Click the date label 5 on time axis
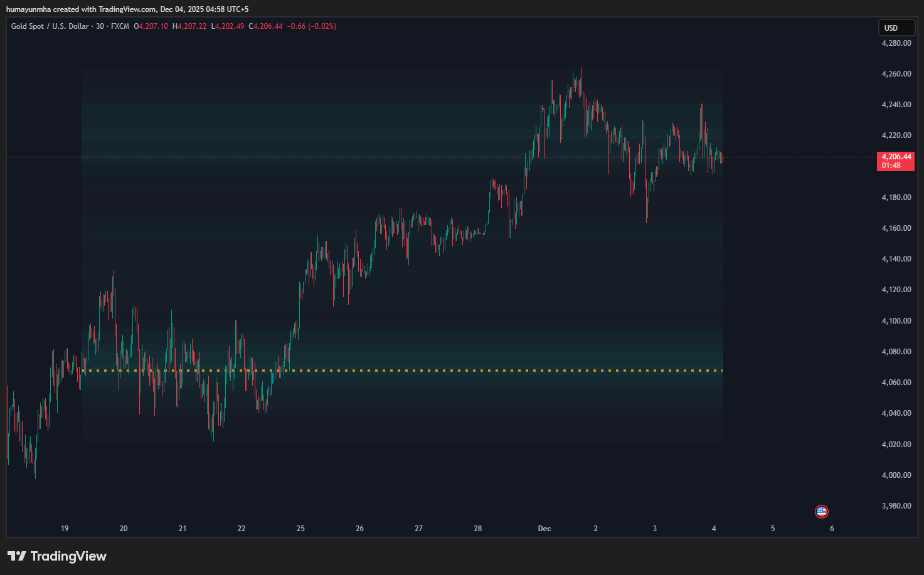Viewport: 924px width, 575px height. (x=773, y=529)
